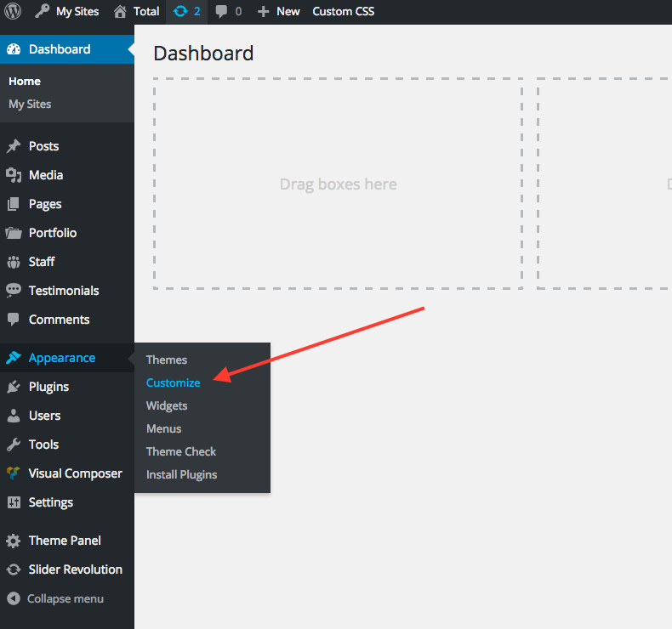The width and height of the screenshot is (672, 629).
Task: Click the Testimonials speech bubble icon
Action: (14, 291)
